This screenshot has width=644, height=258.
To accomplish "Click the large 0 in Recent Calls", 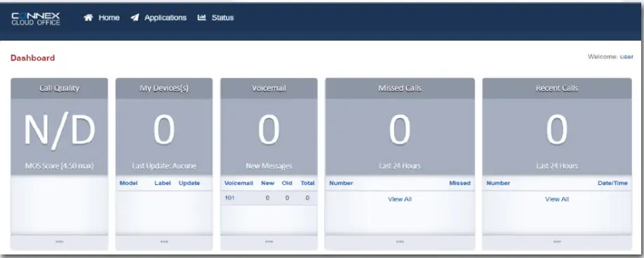I will pos(557,130).
